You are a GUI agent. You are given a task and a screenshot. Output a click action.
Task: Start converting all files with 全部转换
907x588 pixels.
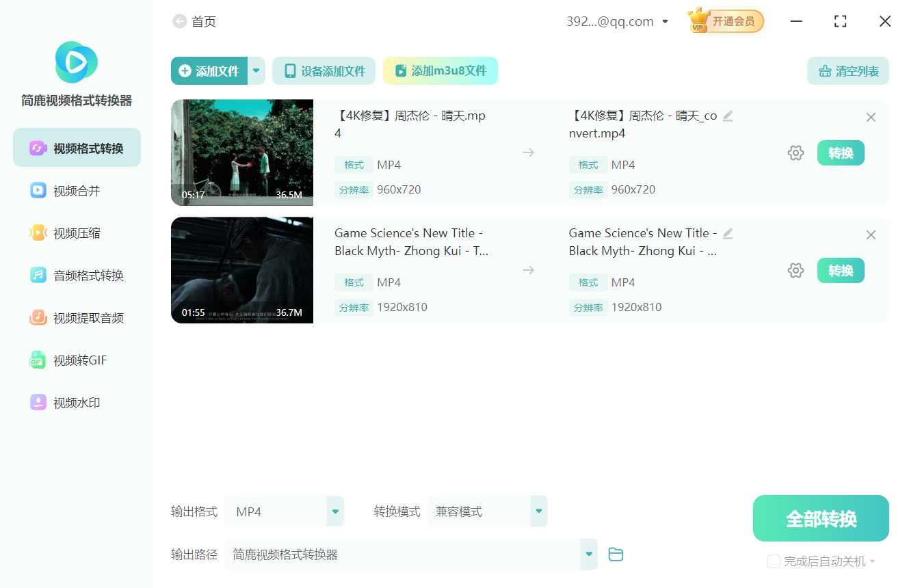pos(820,518)
